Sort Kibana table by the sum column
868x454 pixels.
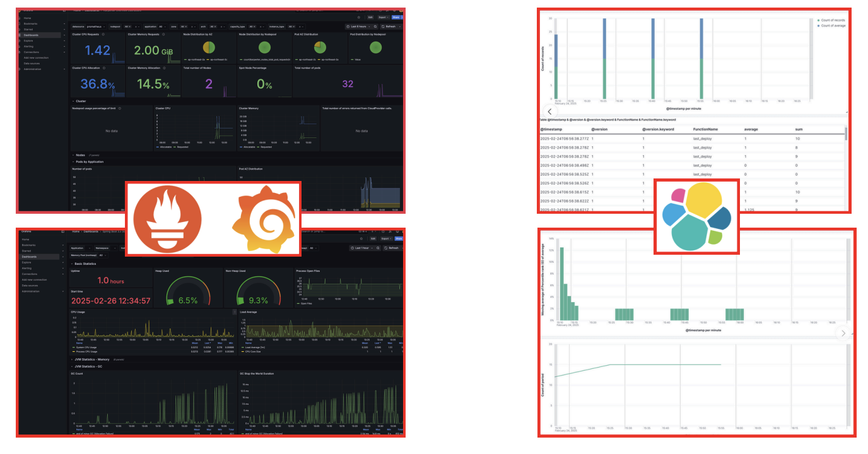click(799, 129)
